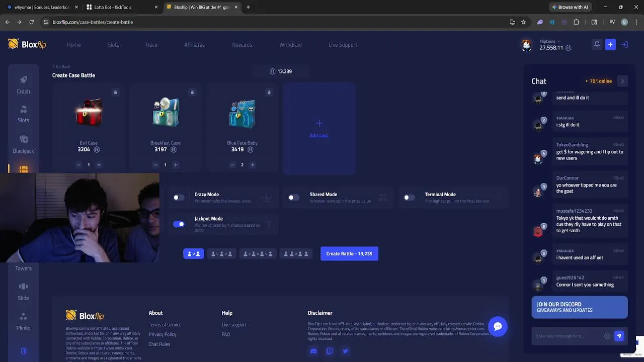Screen dimensions: 644x362
Task: Open Blackjack from the sidebar
Action: point(23,144)
